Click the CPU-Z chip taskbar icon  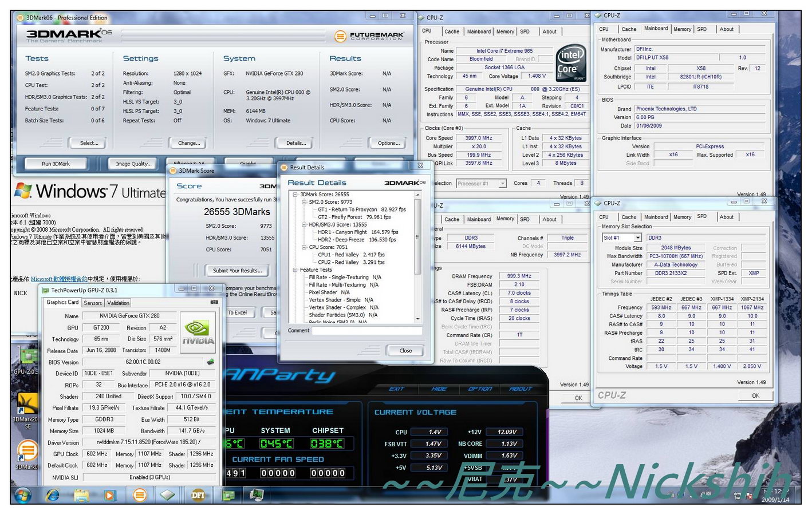(x=168, y=494)
